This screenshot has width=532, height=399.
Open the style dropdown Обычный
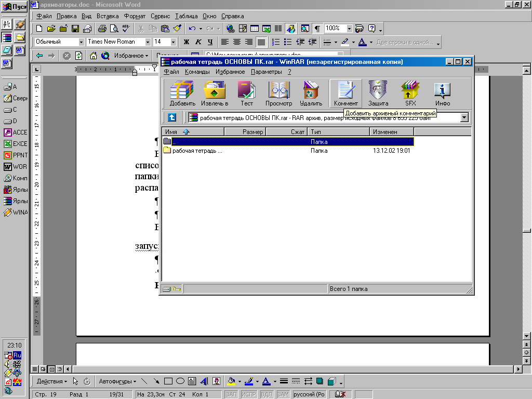tap(81, 42)
